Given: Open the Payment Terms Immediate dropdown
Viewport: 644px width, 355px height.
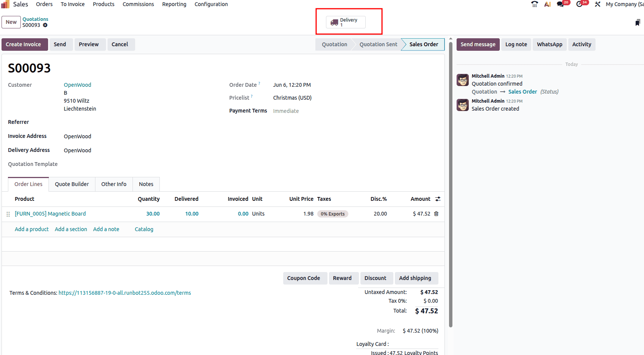Looking at the screenshot, I should coord(286,111).
